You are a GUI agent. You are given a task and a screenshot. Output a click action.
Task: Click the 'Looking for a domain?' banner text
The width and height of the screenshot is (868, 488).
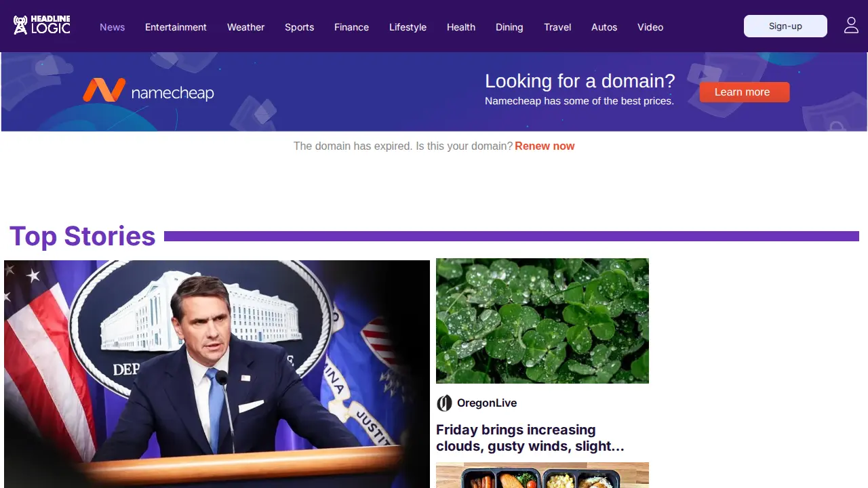click(580, 81)
